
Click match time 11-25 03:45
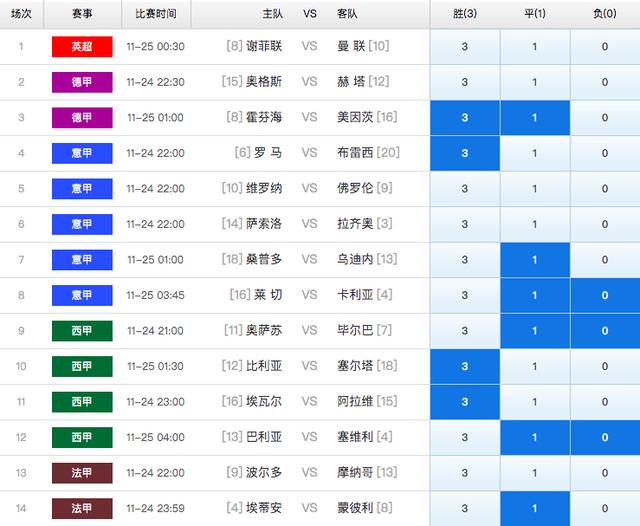tap(156, 295)
